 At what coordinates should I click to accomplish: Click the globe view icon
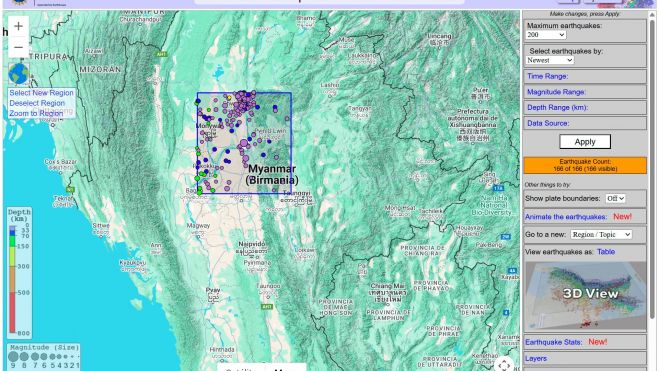tap(19, 74)
